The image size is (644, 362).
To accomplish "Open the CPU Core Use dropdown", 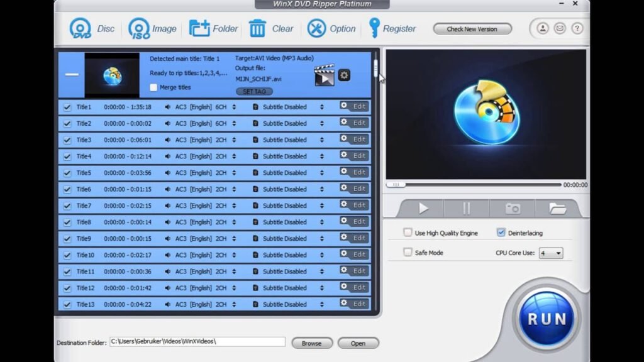I will [x=551, y=253].
